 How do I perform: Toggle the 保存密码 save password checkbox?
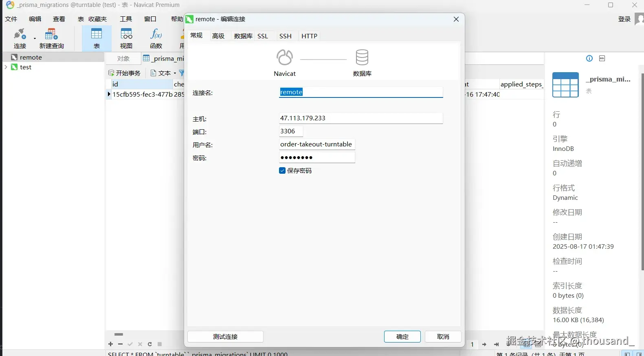pyautogui.click(x=282, y=170)
